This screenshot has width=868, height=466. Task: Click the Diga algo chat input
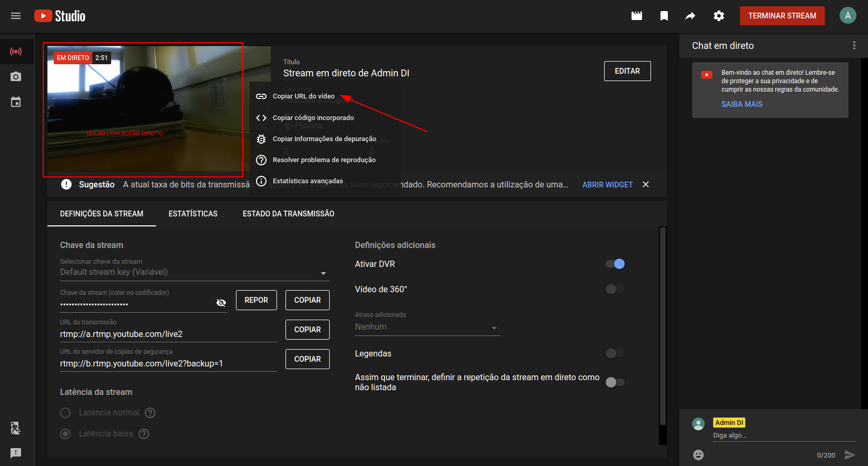[x=784, y=435]
